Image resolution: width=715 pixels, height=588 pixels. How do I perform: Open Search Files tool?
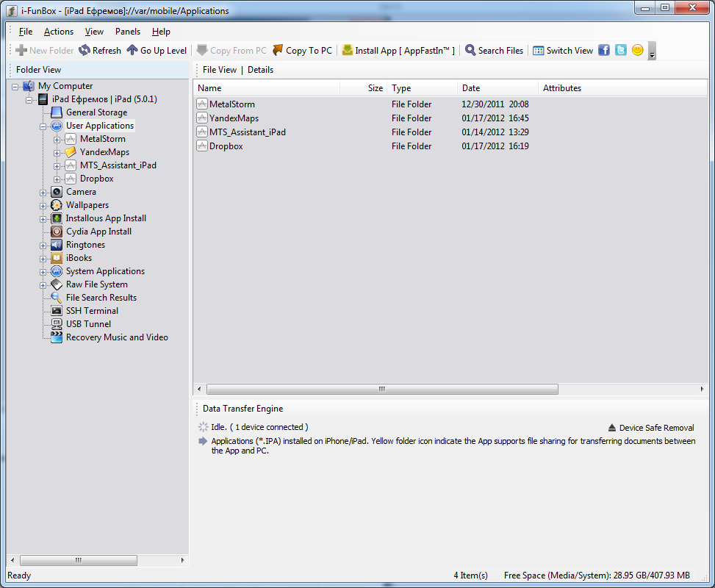tap(495, 50)
